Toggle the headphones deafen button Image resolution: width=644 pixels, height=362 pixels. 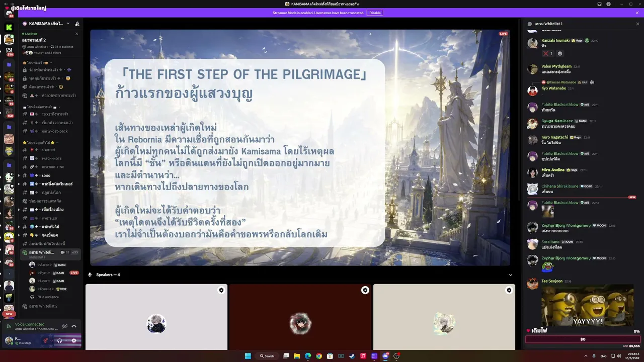59,340
